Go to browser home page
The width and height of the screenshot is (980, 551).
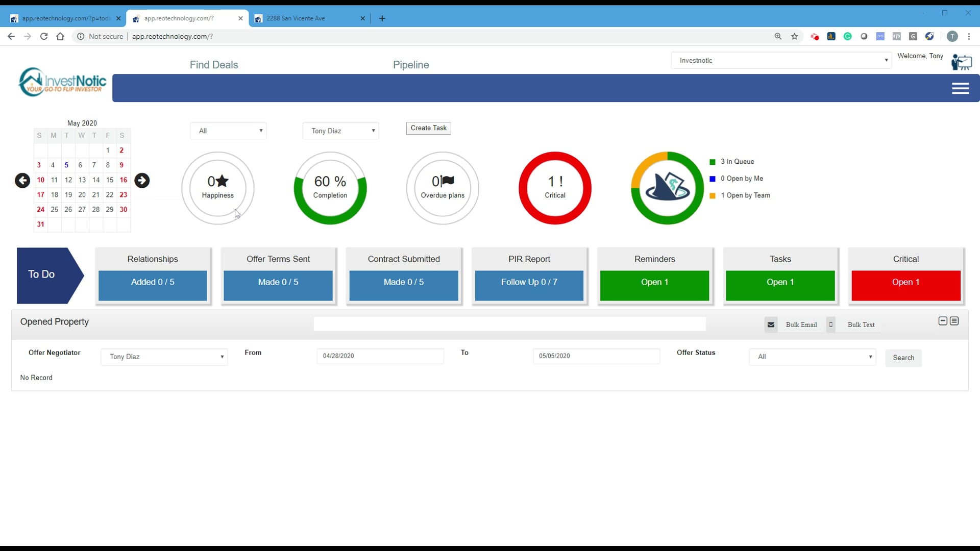click(x=60, y=36)
